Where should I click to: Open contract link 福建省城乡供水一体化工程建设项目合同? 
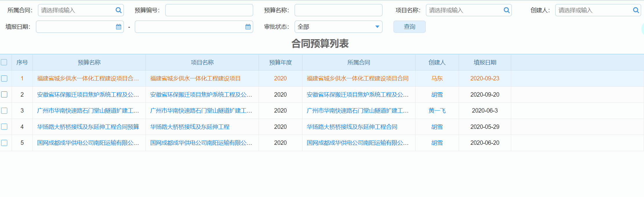click(x=357, y=78)
